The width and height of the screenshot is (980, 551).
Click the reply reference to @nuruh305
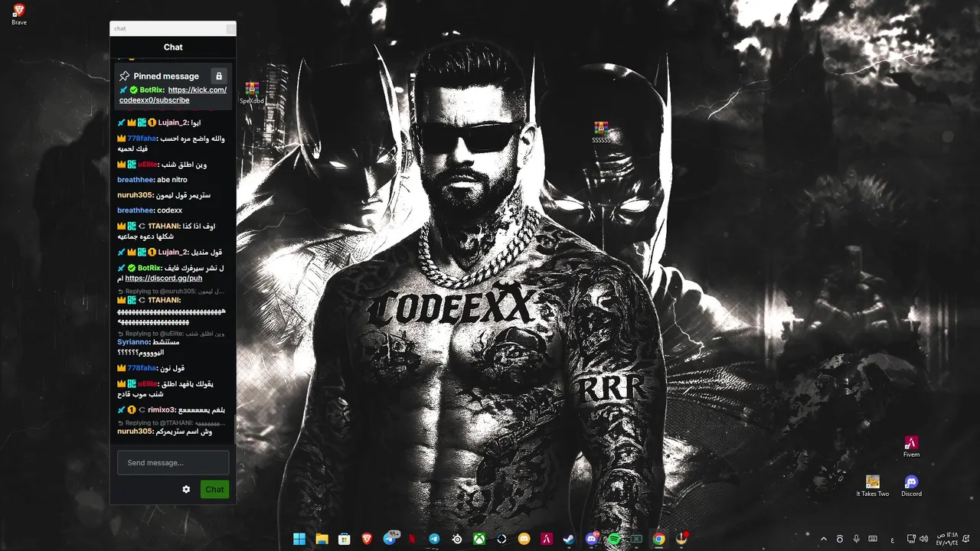[171, 292]
